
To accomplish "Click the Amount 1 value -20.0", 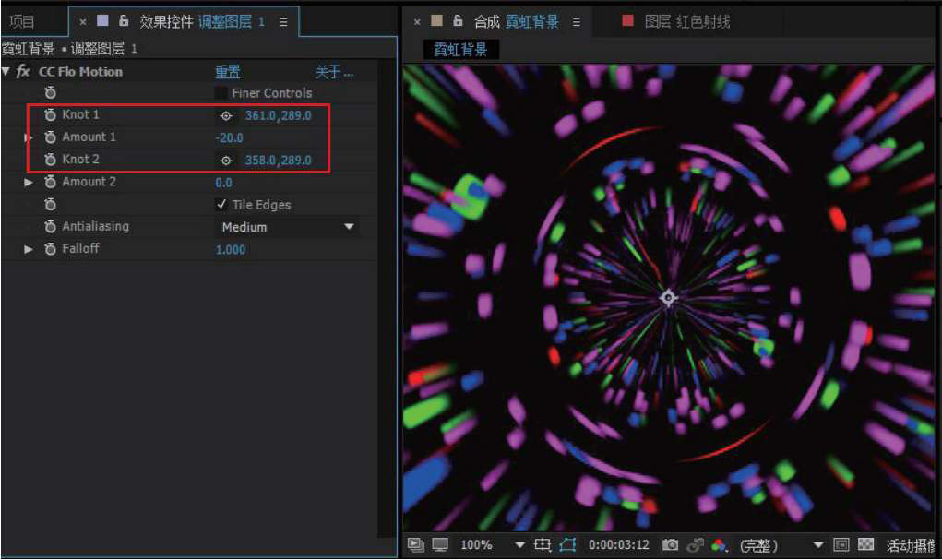I will pos(229,138).
